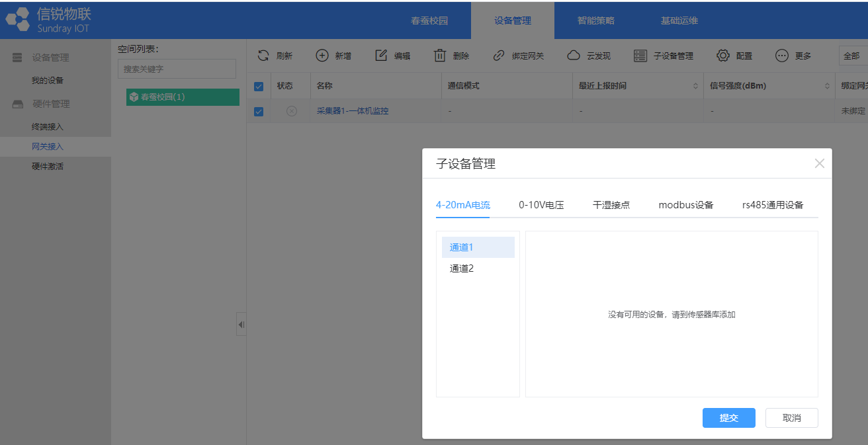Click the 提交 submit button
Image resolution: width=868 pixels, height=445 pixels.
coord(729,418)
